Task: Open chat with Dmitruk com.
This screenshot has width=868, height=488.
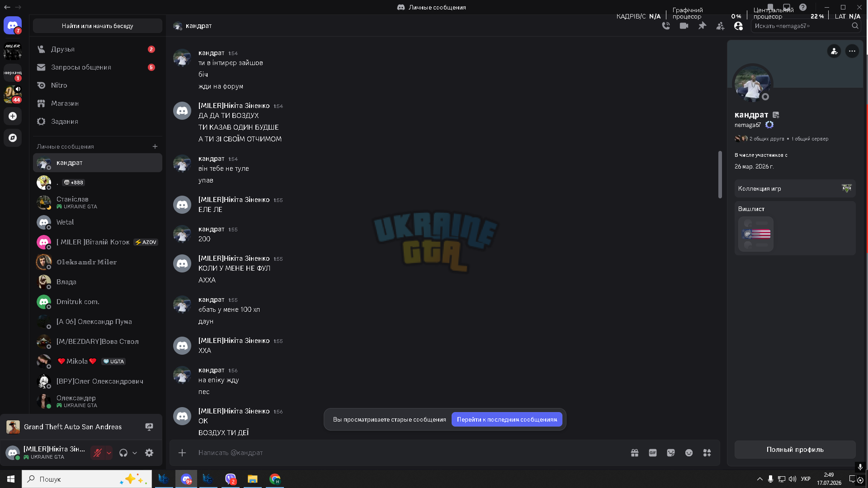Action: [98, 302]
